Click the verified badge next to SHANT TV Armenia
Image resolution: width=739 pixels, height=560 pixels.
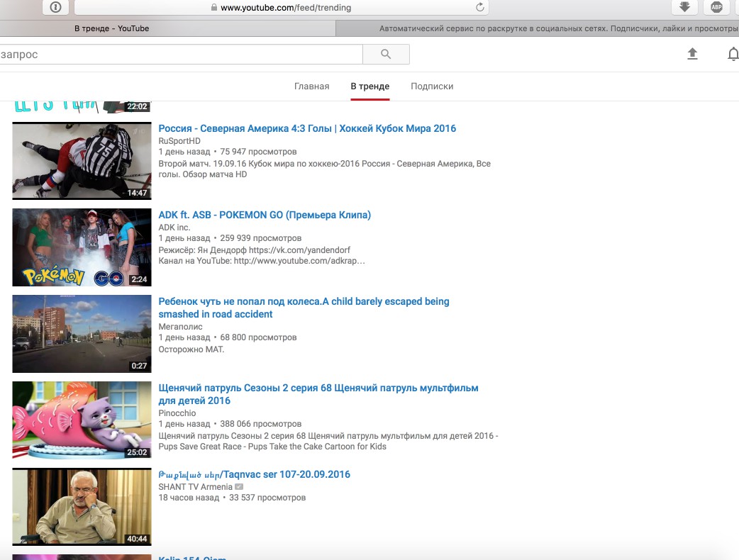(x=239, y=486)
